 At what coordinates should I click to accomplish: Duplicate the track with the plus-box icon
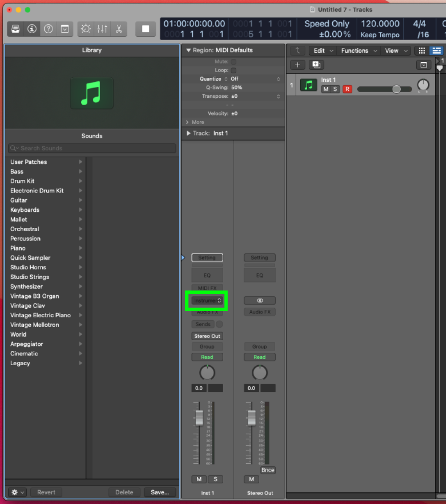pyautogui.click(x=316, y=65)
